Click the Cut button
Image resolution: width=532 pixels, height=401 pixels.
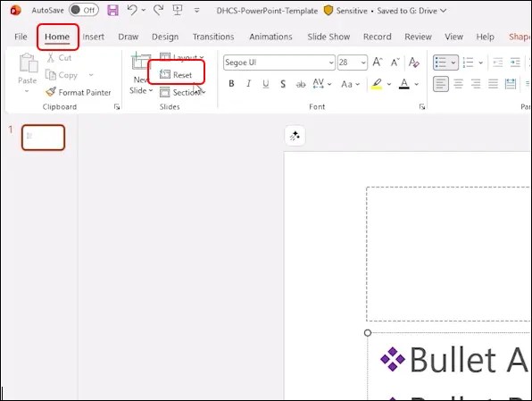(59, 58)
